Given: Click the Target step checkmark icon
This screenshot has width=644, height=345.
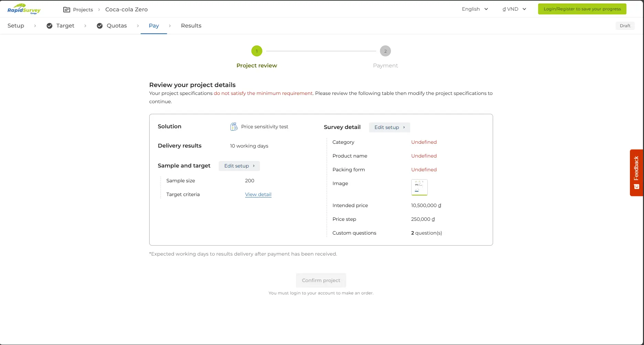Looking at the screenshot, I should (50, 26).
